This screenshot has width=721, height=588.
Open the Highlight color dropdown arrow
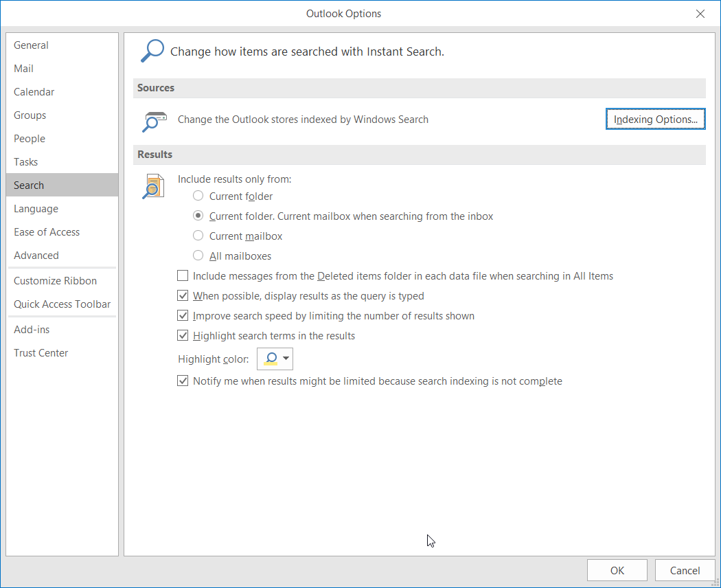coord(286,359)
